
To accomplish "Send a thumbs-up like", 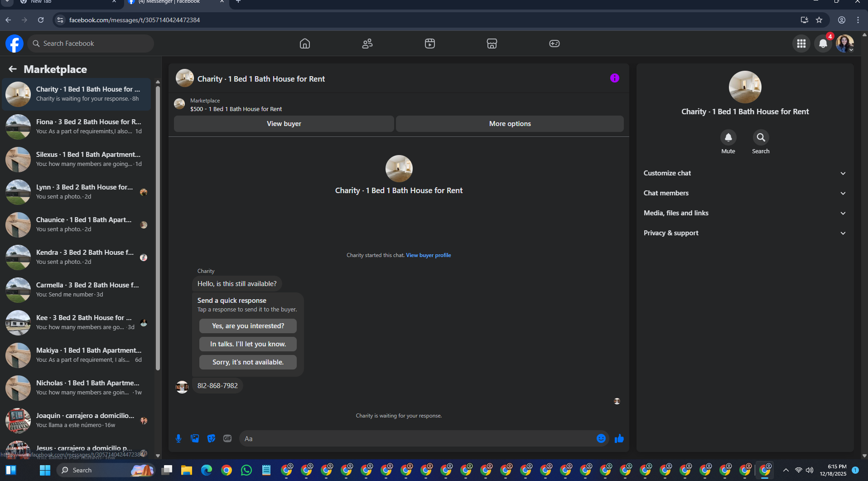I will click(x=619, y=438).
